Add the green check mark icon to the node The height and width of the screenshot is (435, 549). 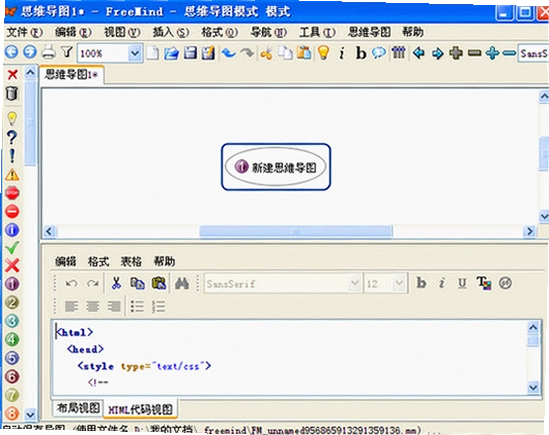12,247
